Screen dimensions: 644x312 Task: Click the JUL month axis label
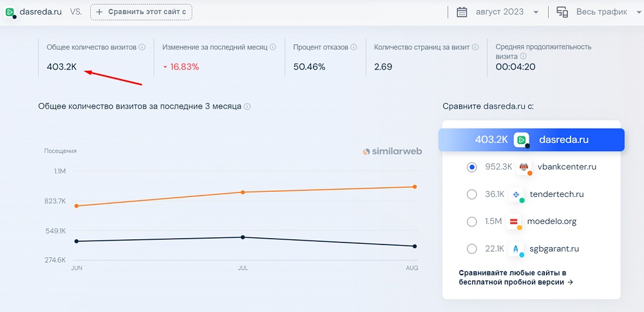point(243,268)
